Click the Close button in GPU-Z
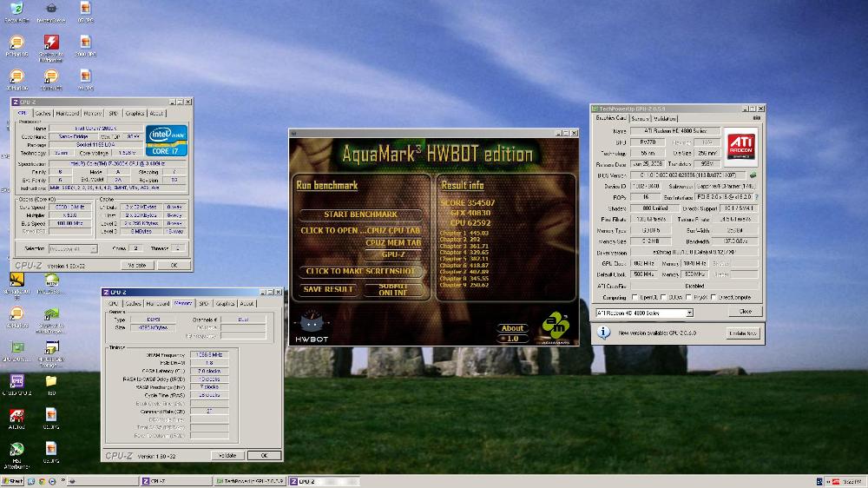Screen dimensions: 868x488 [745, 312]
